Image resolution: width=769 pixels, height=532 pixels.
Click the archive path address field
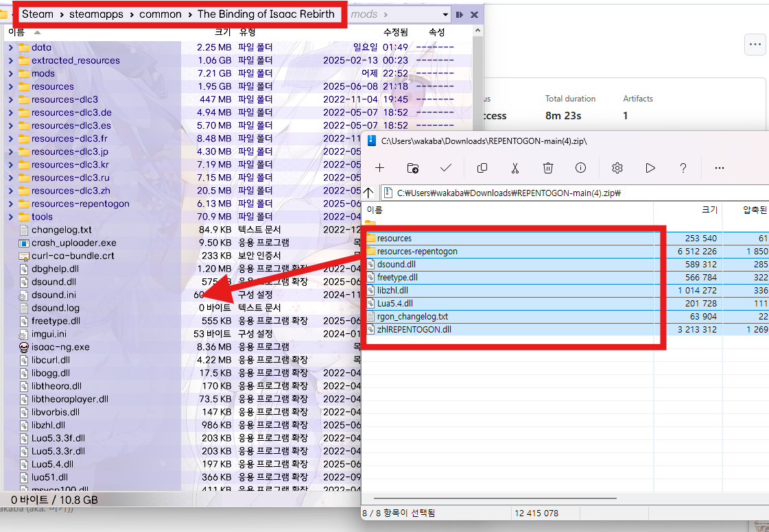pyautogui.click(x=575, y=193)
